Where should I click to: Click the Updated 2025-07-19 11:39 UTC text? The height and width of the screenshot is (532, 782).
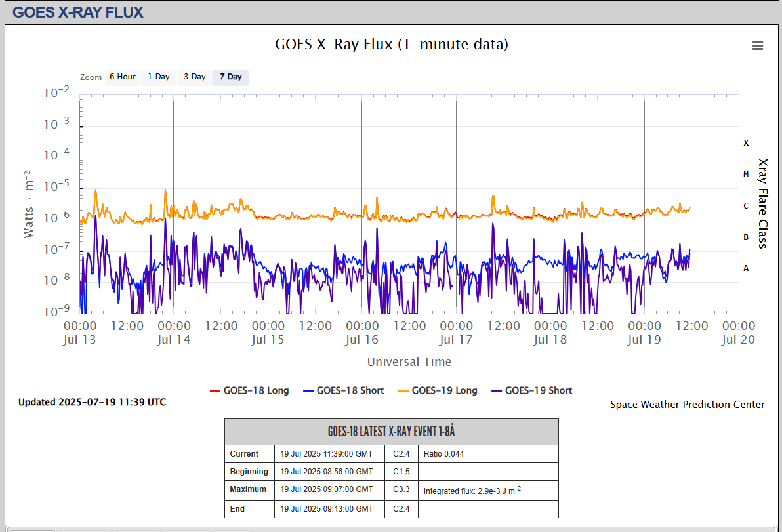point(93,402)
